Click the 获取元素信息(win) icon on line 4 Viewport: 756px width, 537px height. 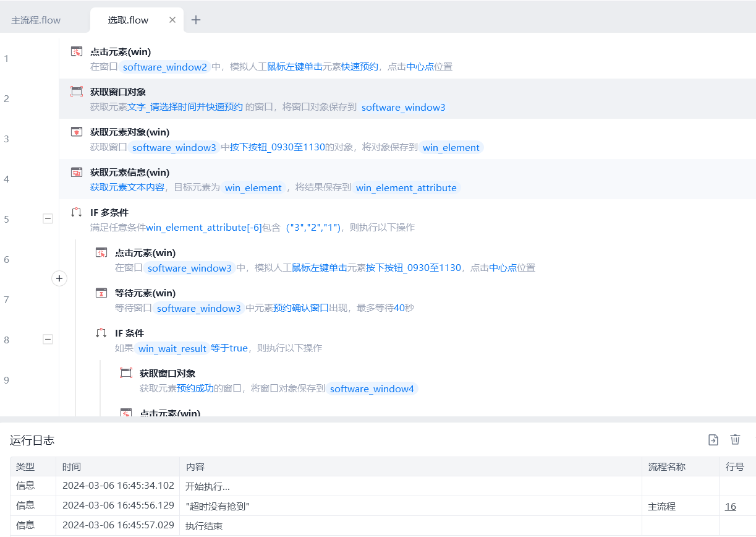[77, 172]
